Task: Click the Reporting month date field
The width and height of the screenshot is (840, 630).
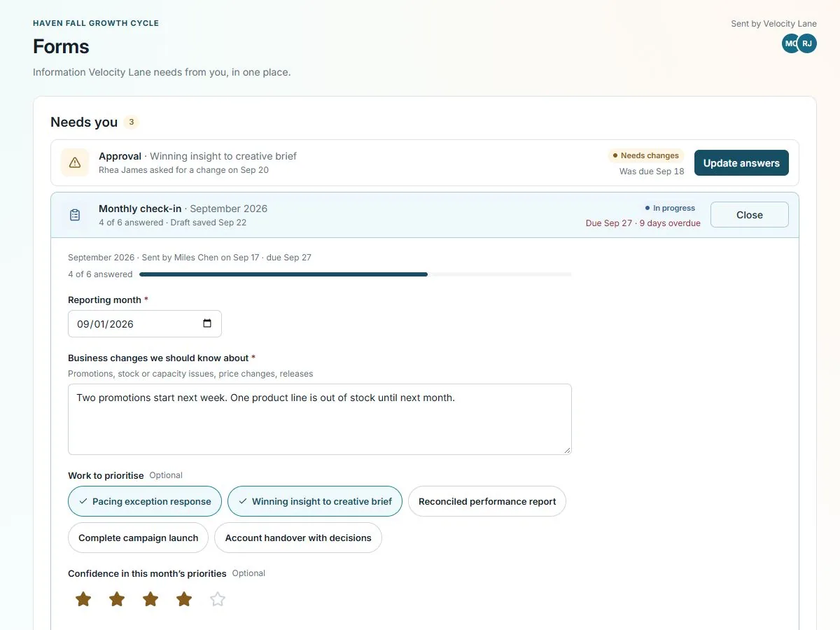Action: pos(145,323)
